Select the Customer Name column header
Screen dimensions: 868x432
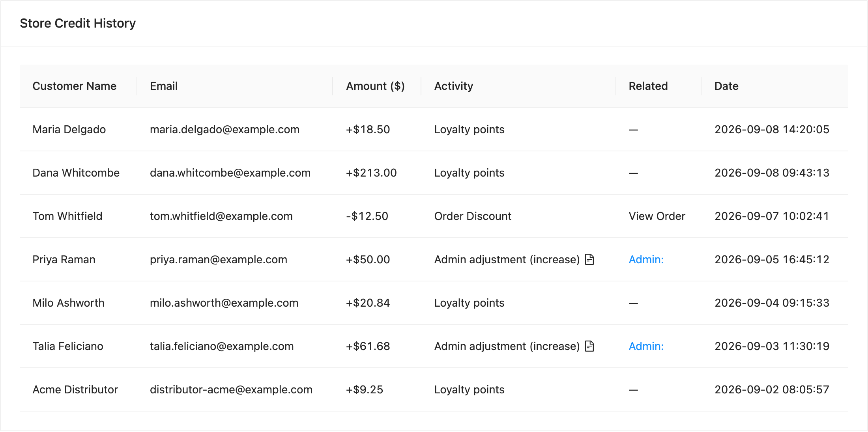coord(75,86)
